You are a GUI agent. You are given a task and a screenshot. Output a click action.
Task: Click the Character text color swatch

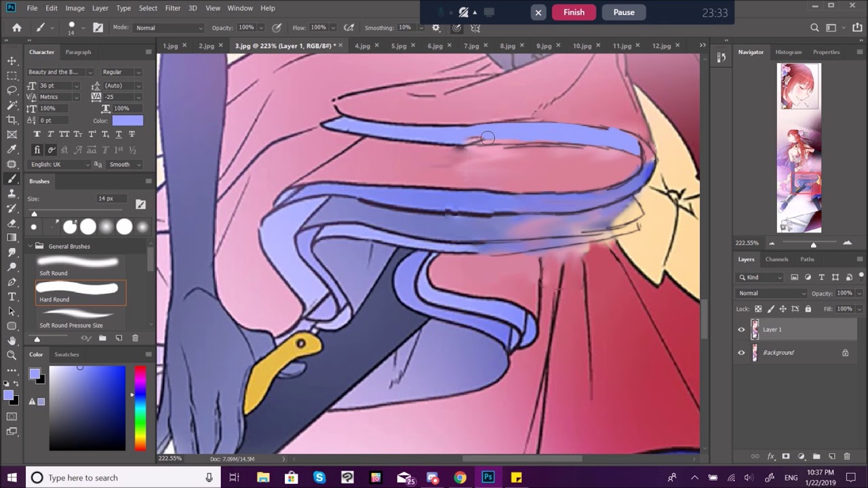click(127, 121)
